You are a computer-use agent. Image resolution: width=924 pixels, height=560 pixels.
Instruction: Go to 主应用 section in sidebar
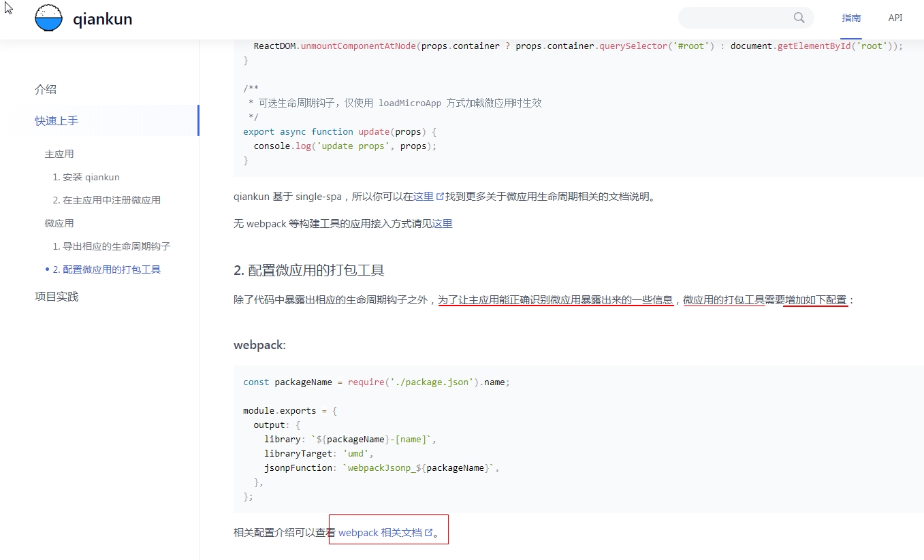pyautogui.click(x=59, y=154)
